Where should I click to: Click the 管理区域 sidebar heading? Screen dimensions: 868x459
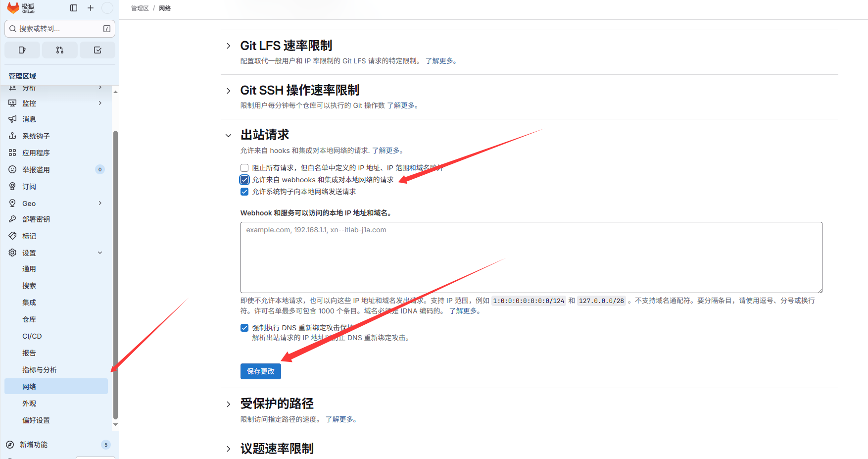[x=22, y=76]
